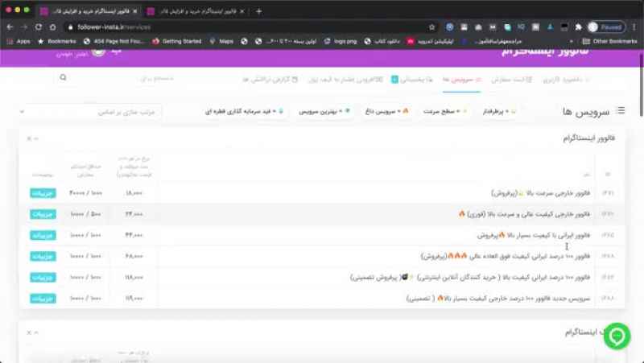
Task: Click the list icon beside سرویس ها heading
Action: (x=621, y=110)
